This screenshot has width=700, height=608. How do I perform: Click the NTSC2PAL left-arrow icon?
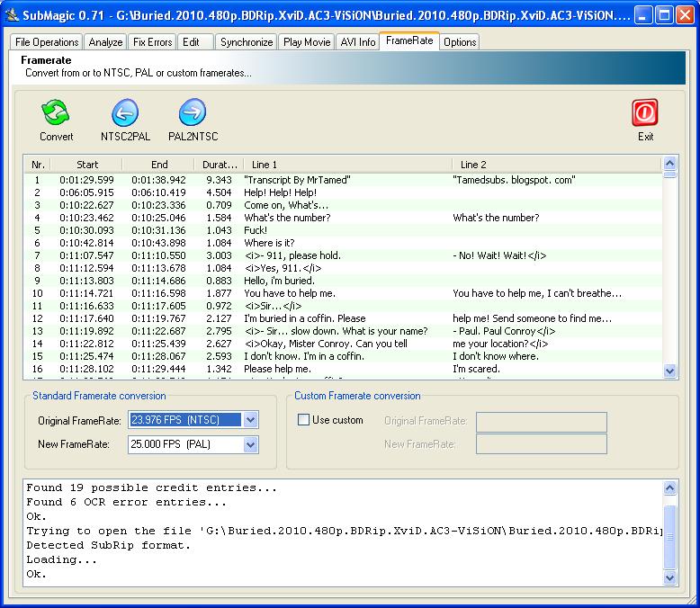tap(125, 112)
